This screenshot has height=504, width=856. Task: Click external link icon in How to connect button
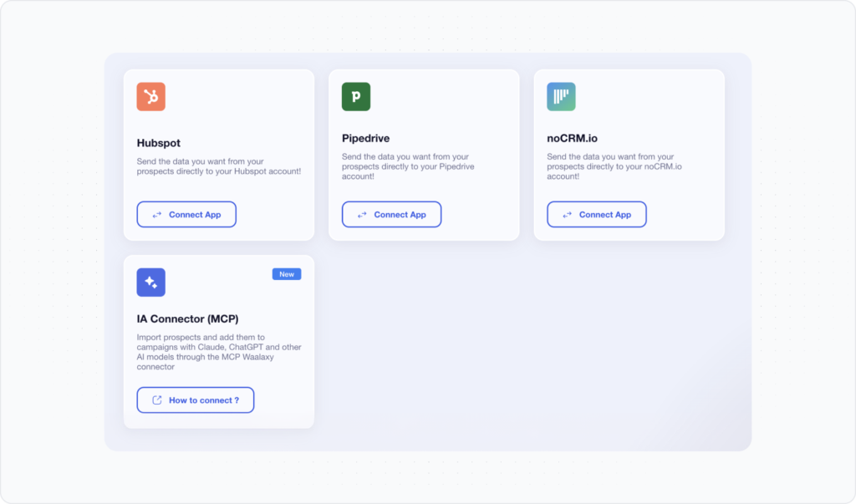(x=156, y=400)
